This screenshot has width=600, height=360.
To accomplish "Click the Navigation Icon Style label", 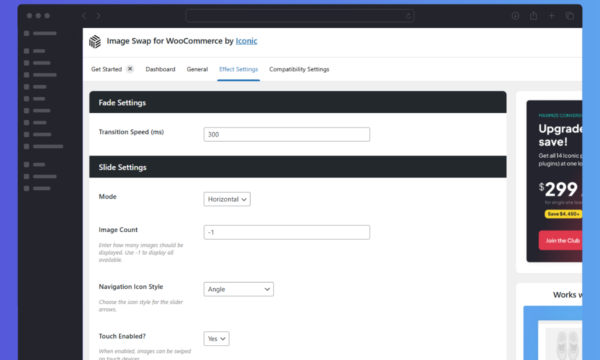I will [x=131, y=287].
